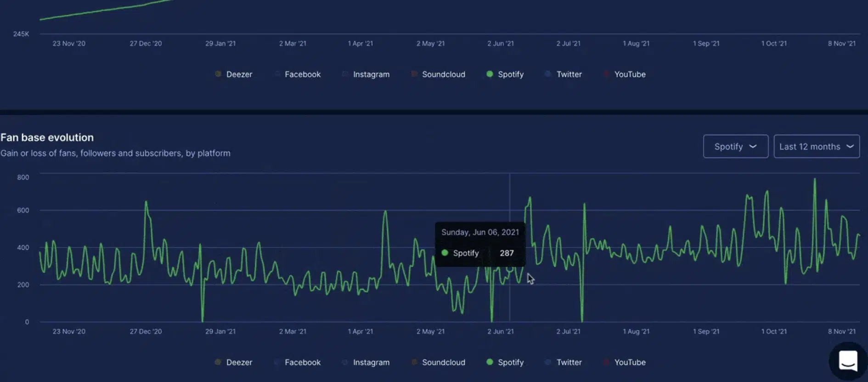Open the Spotify platform dropdown
Screen dimensions: 868x382
pos(735,146)
